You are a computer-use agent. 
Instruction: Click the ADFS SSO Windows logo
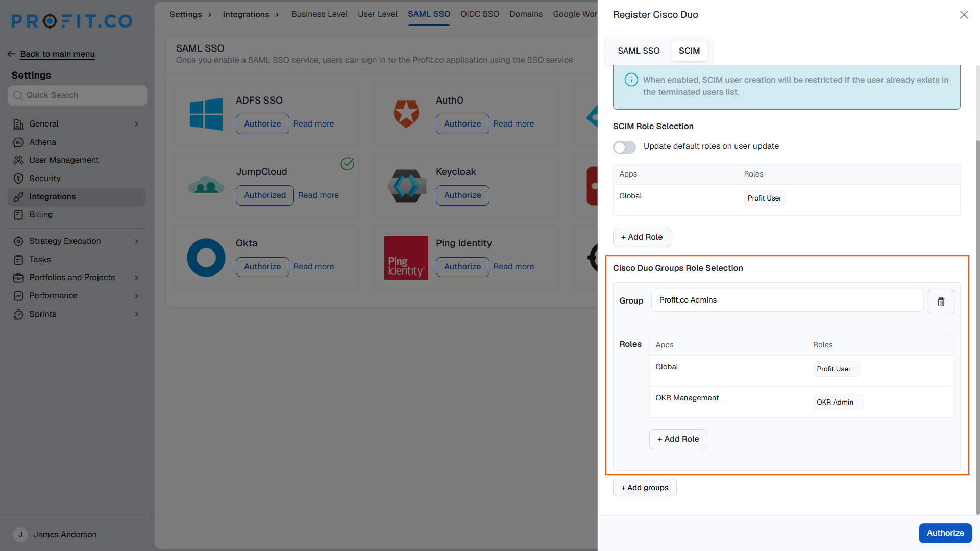point(206,114)
